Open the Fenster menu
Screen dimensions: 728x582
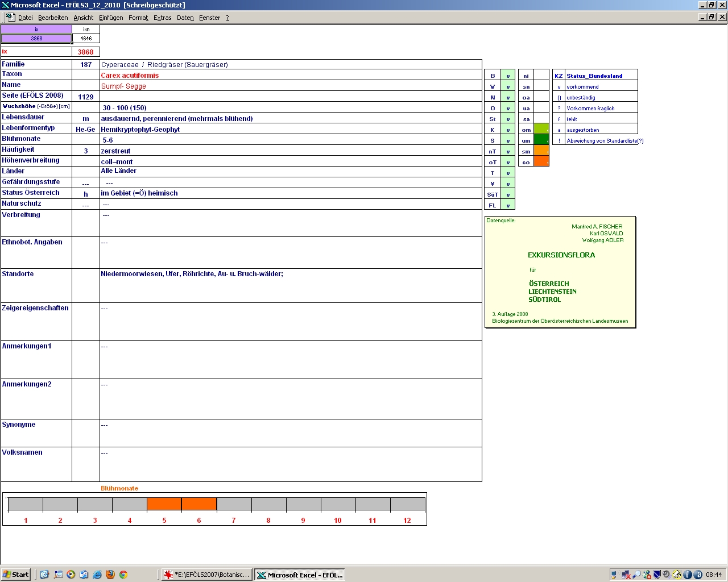pyautogui.click(x=210, y=18)
